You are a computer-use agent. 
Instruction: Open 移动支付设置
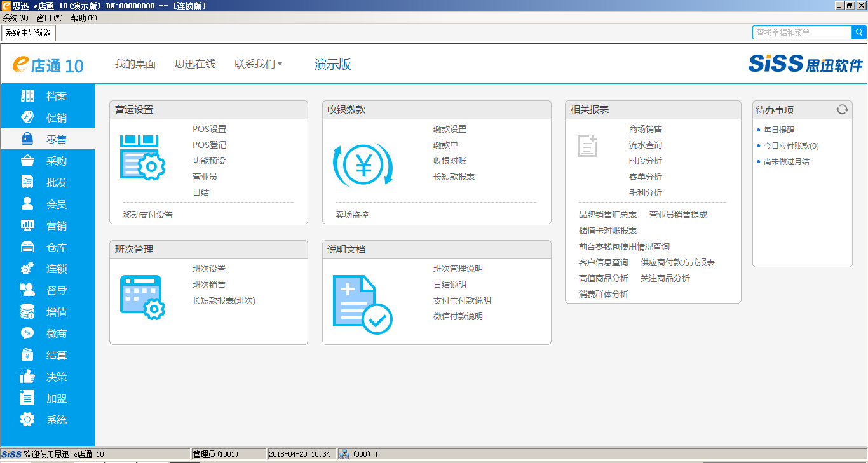[x=148, y=215]
